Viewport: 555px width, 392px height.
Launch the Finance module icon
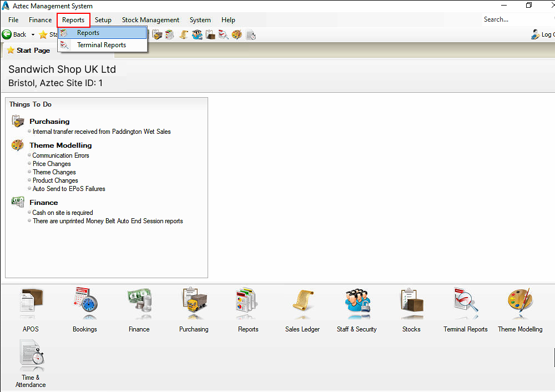139,304
